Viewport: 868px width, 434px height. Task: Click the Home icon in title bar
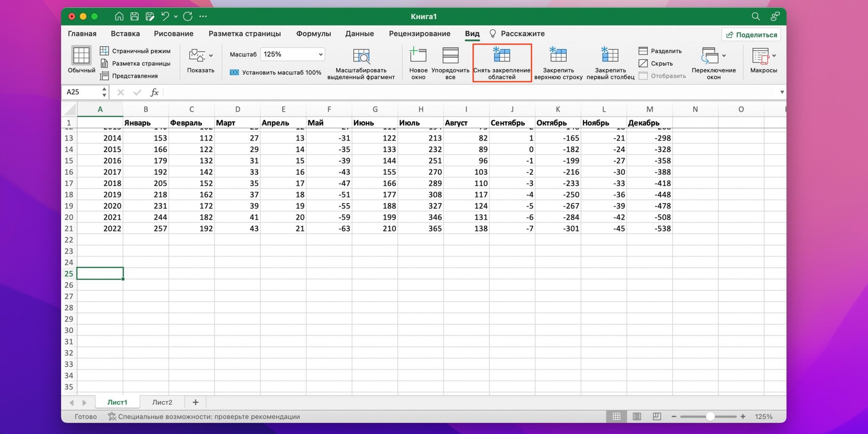pos(119,17)
